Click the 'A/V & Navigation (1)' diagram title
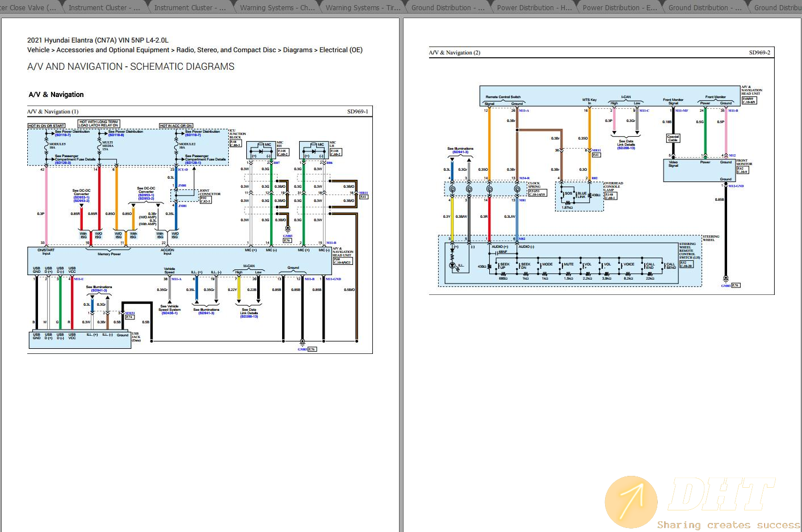 pyautogui.click(x=53, y=112)
